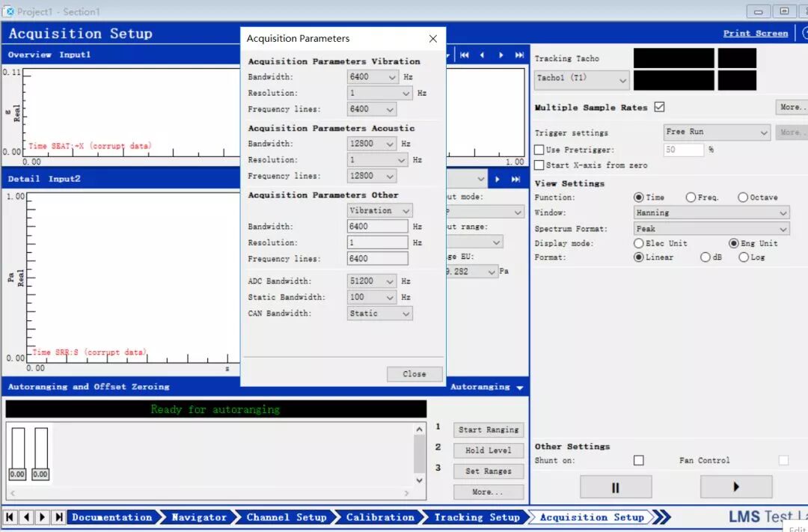Toggle the Shunt on checkbox
This screenshot has width=808, height=532.
pos(638,460)
